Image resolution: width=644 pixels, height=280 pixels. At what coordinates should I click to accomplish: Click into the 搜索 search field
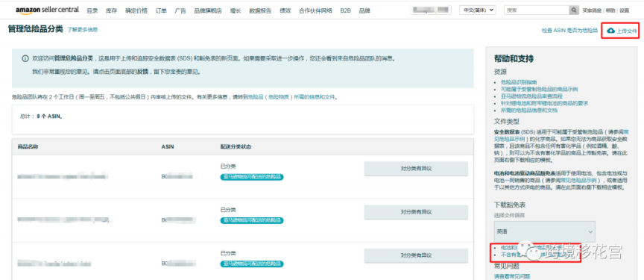pyautogui.click(x=537, y=10)
